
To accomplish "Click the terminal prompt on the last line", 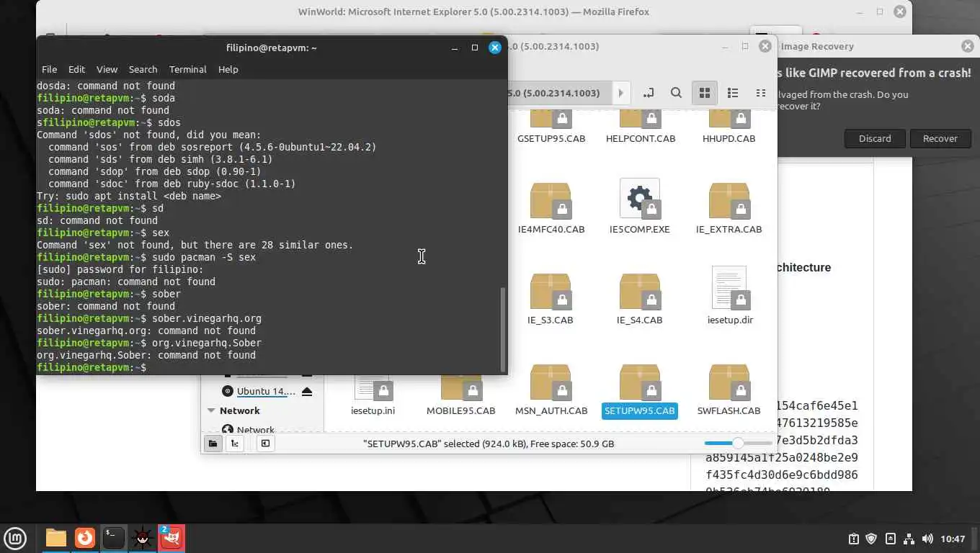I will point(92,367).
